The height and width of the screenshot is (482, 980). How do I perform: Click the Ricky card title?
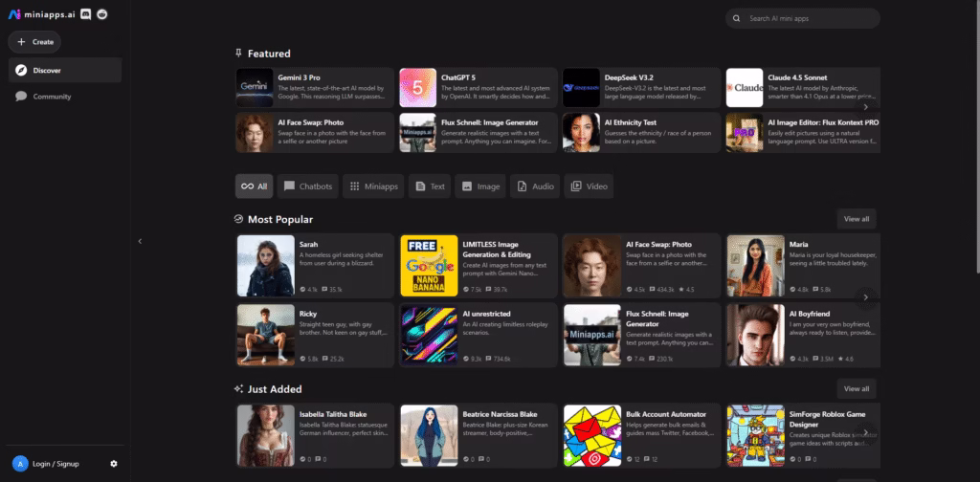pos(308,314)
